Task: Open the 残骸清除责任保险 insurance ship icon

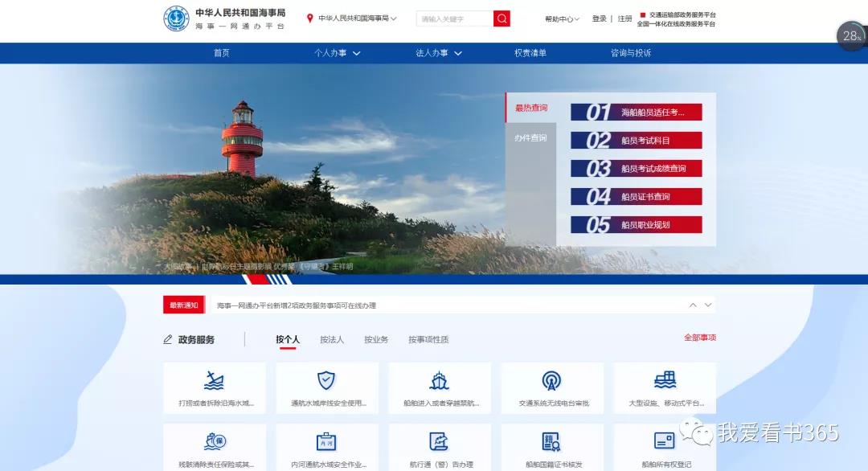Action: click(215, 441)
